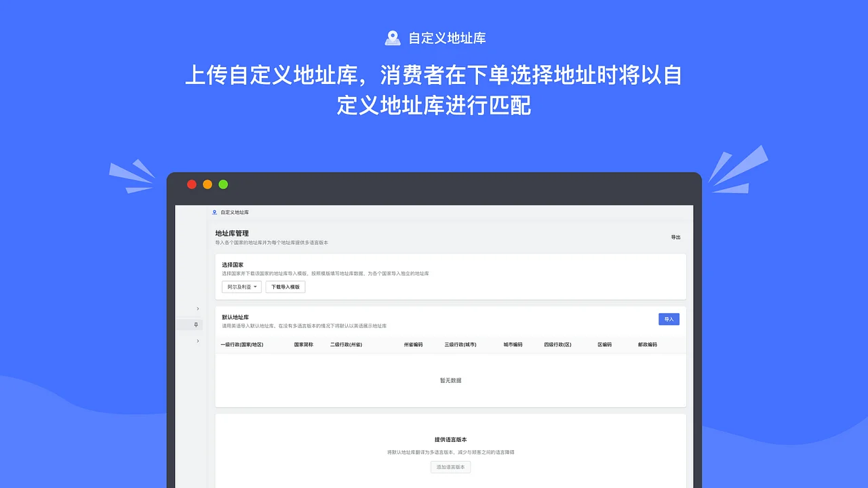Expand the top chevron in the left sidebar
This screenshot has width=868, height=488.
(x=197, y=308)
